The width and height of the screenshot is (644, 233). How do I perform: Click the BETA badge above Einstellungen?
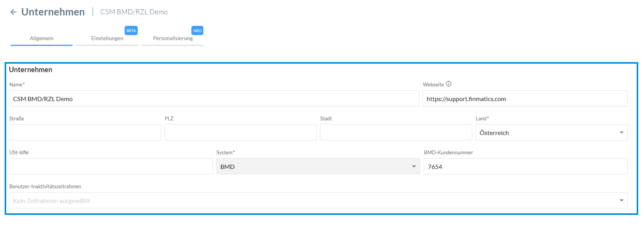pos(131,30)
